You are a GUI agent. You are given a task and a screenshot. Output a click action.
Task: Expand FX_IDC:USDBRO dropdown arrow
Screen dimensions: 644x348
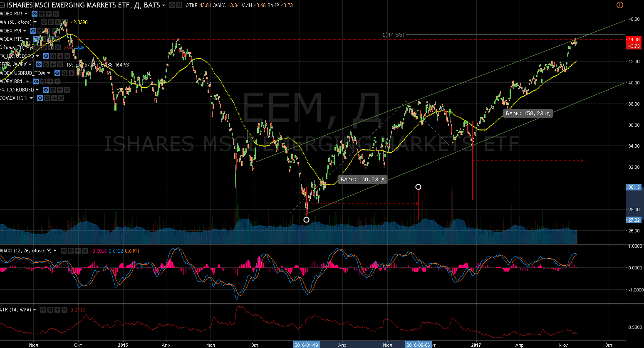pos(37,56)
